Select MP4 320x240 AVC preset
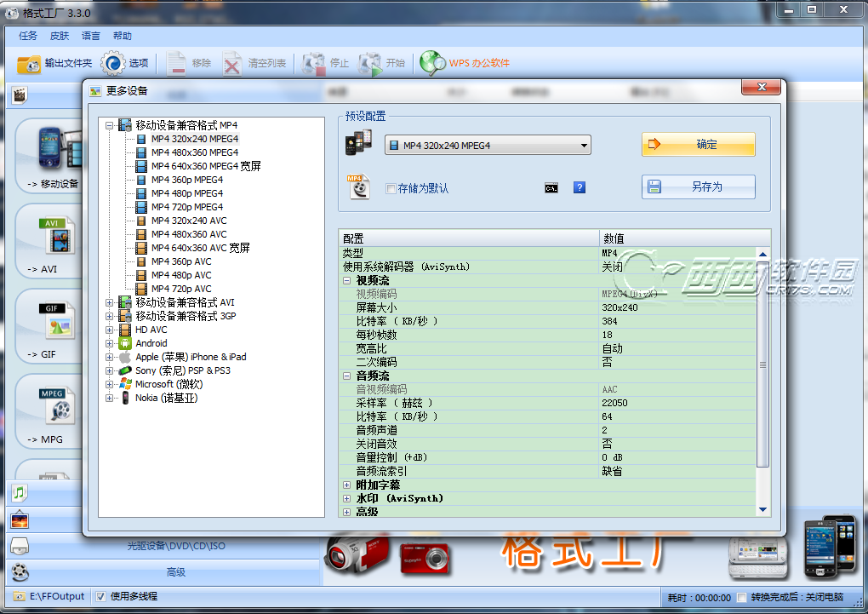 coord(189,221)
